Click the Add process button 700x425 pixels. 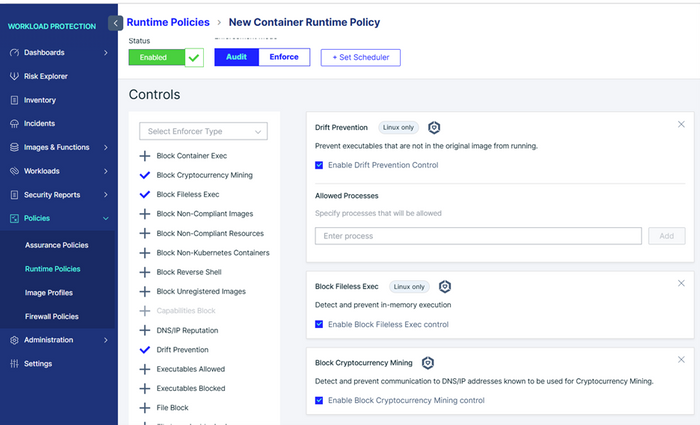(667, 236)
